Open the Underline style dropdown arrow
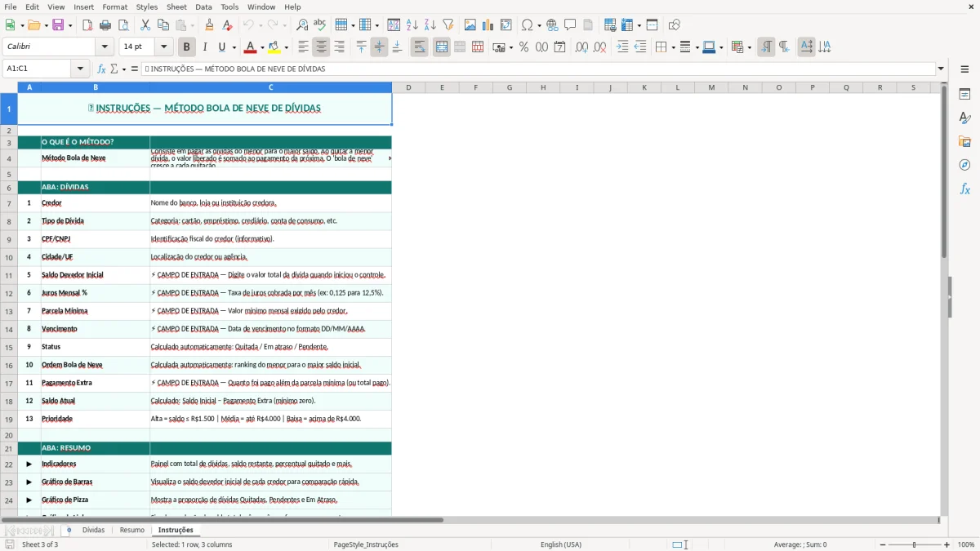The width and height of the screenshot is (980, 551). pos(234,47)
